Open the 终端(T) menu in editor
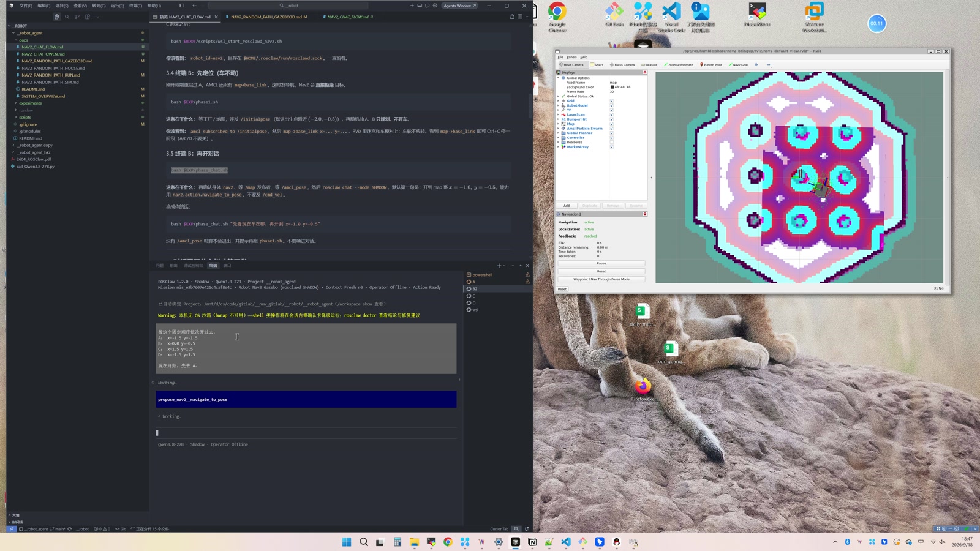980x551 pixels. tap(135, 6)
